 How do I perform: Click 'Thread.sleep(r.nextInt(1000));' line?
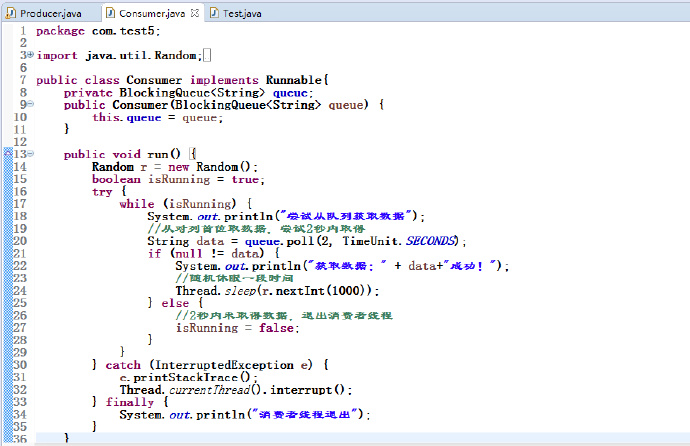click(277, 291)
